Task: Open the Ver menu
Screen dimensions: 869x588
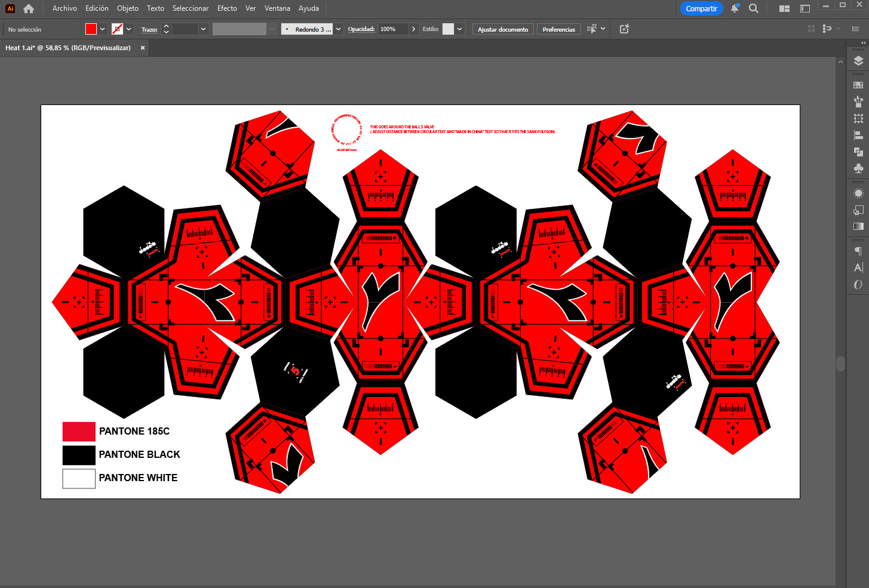Action: click(251, 8)
